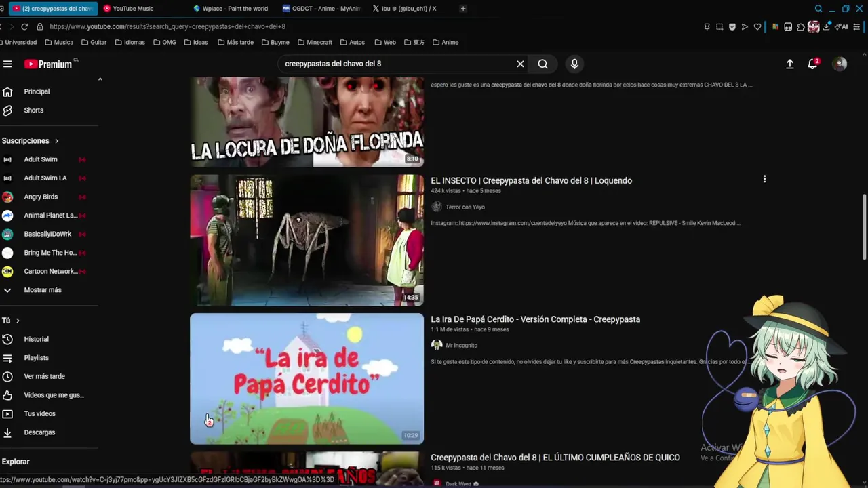Image resolution: width=868 pixels, height=488 pixels.
Task: Start voice search with the microphone
Action: tap(574, 64)
